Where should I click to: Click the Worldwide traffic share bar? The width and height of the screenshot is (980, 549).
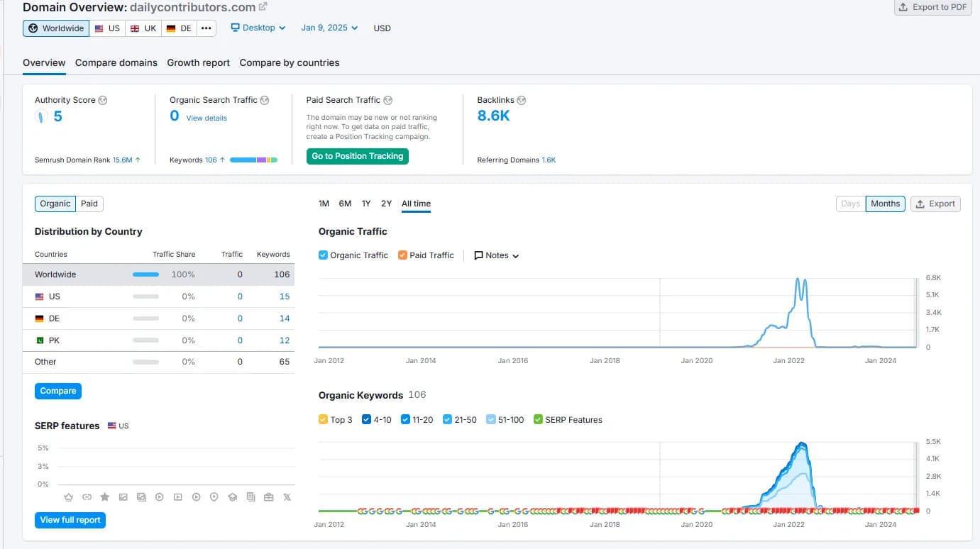tap(146, 274)
